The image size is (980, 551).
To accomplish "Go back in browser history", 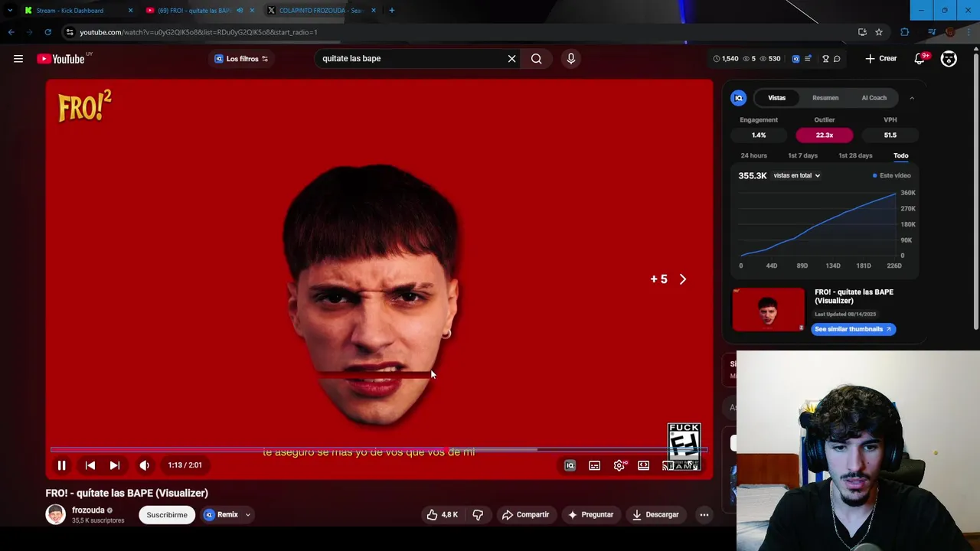I will 11,32.
